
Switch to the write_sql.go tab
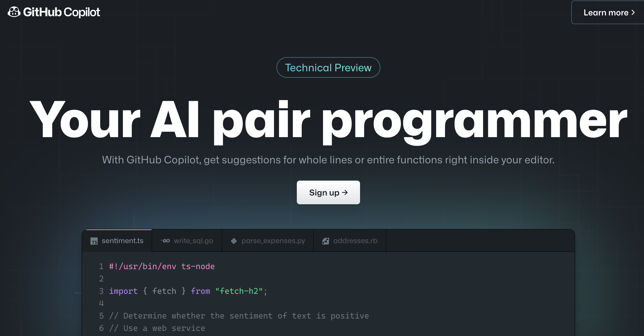[x=187, y=241]
